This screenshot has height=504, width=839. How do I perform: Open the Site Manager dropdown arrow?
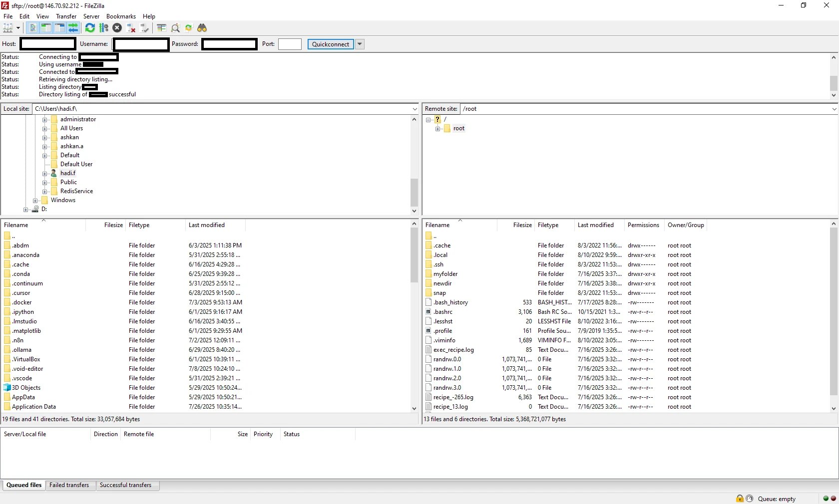click(x=18, y=28)
